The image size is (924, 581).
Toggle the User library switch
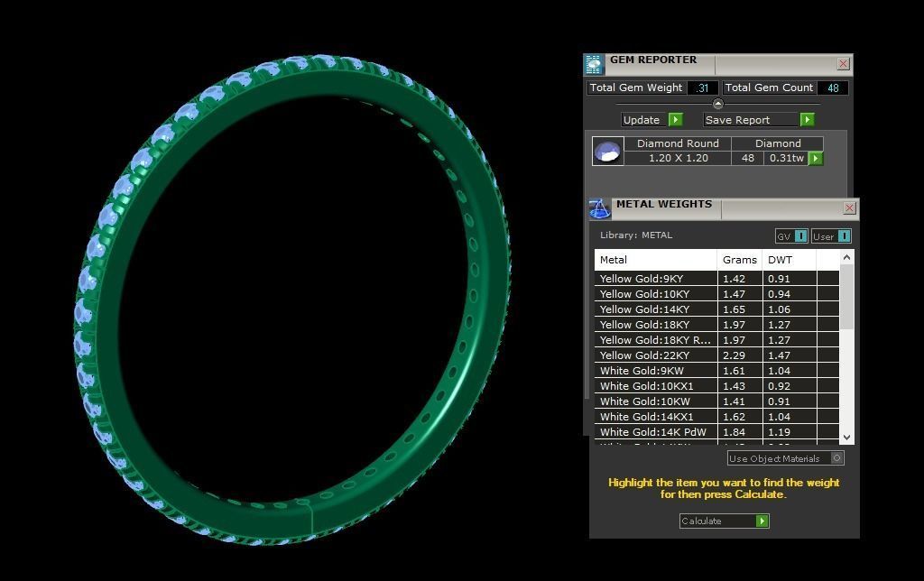pos(844,236)
